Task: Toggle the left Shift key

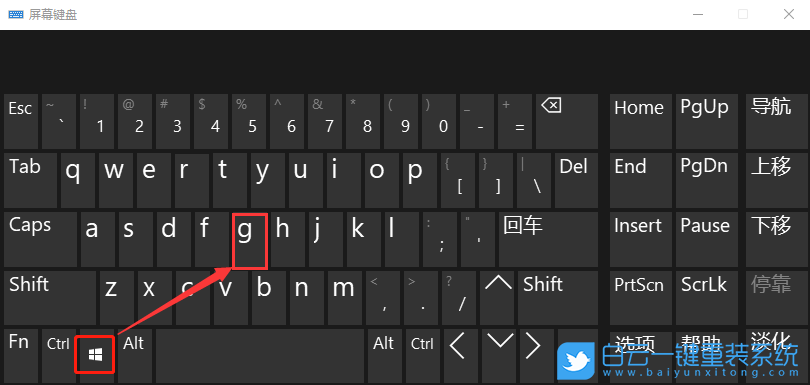Action: pyautogui.click(x=50, y=298)
